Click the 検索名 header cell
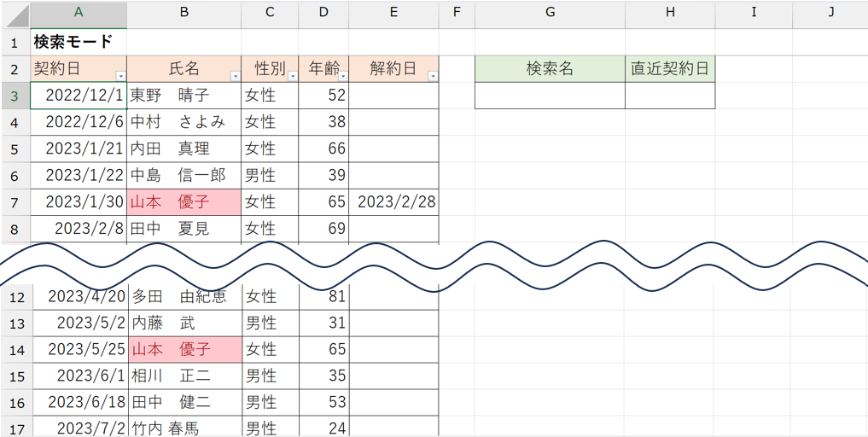This screenshot has width=868, height=437. tap(551, 69)
